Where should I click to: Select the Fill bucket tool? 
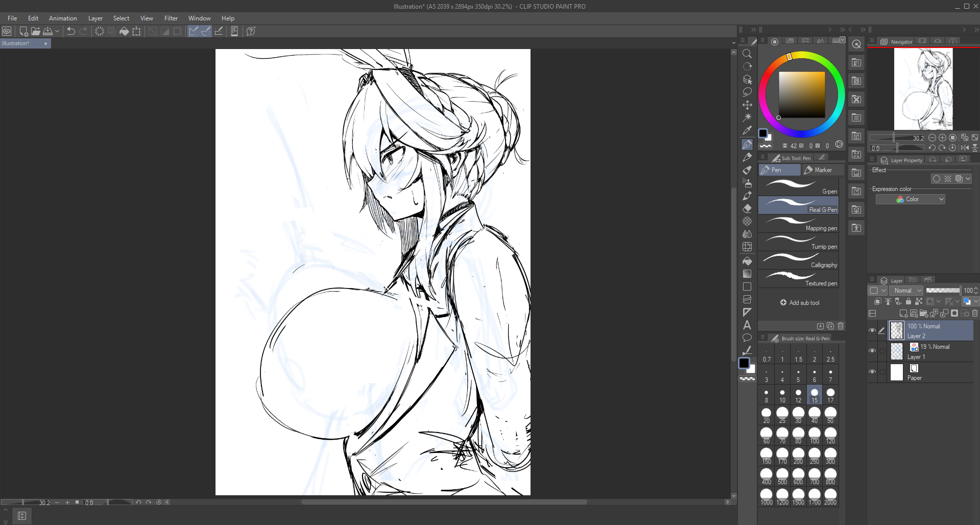747,261
